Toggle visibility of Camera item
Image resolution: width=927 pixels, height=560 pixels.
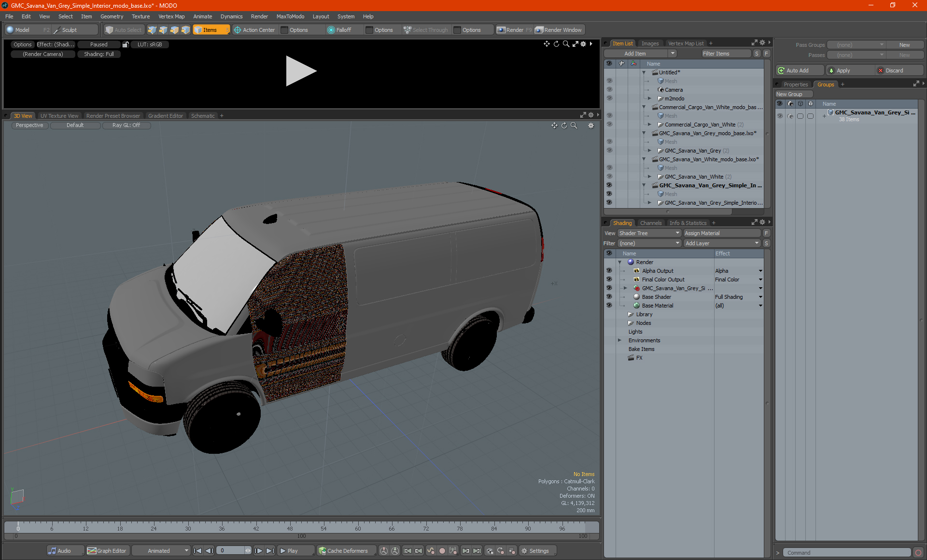609,90
